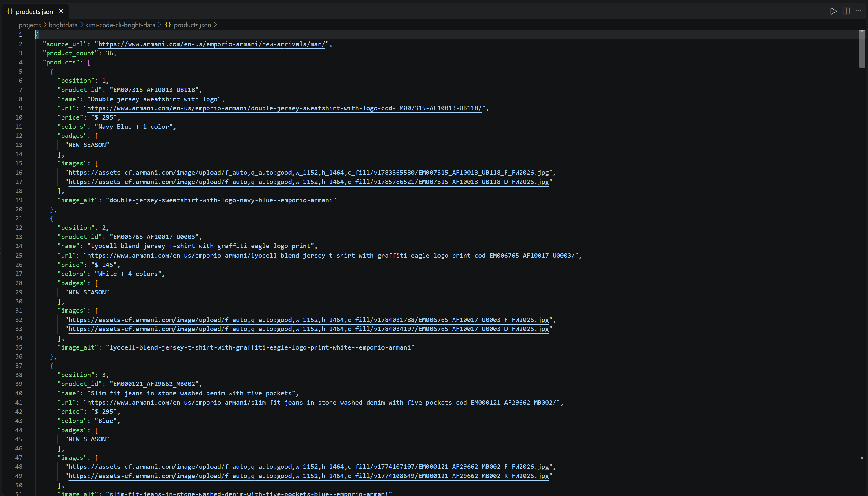
Task: Click the vertical scrollbar thumb
Action: 862,49
